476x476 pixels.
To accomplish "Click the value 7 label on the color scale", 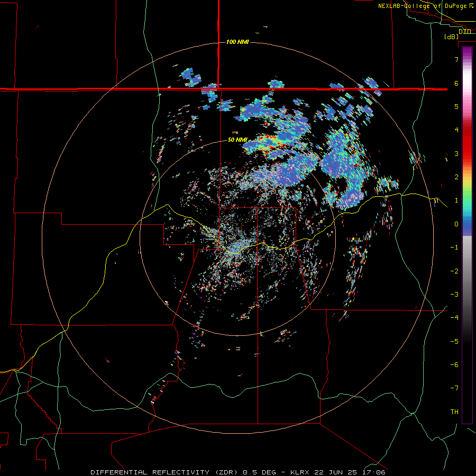I will coord(456,59).
